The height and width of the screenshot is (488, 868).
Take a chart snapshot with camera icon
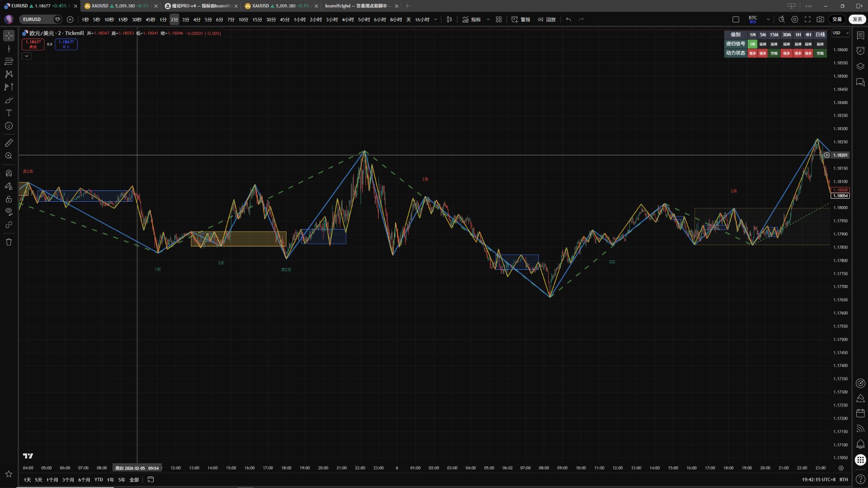pos(820,20)
